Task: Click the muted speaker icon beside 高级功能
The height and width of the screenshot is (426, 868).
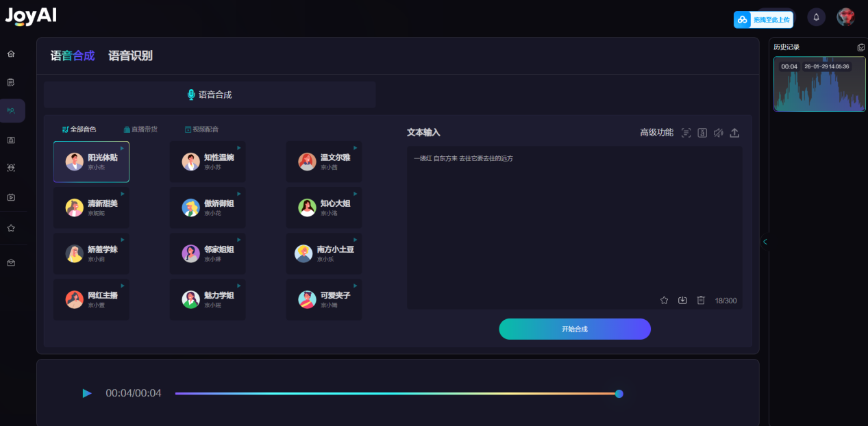Action: pos(718,133)
